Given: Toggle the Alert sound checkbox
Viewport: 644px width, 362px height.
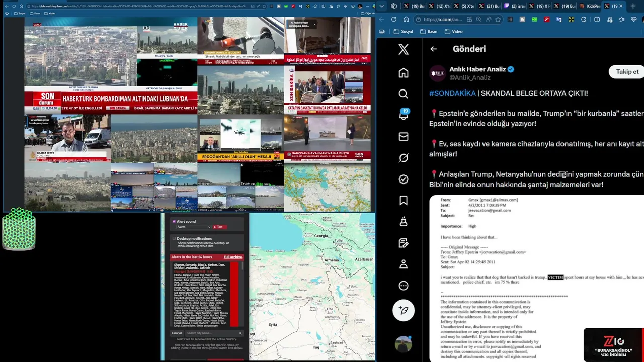Looking at the screenshot, I should pos(174,221).
